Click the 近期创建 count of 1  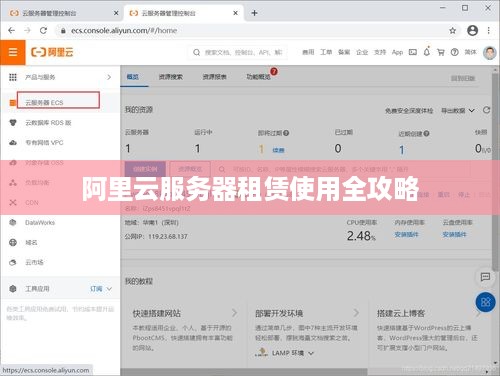tap(402, 150)
